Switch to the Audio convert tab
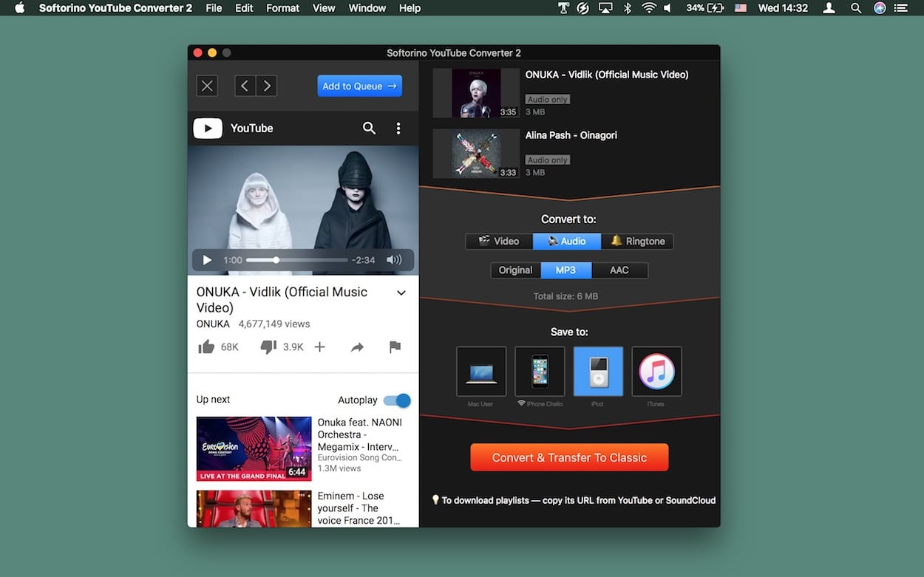Screen dimensions: 924x577 click(567, 241)
